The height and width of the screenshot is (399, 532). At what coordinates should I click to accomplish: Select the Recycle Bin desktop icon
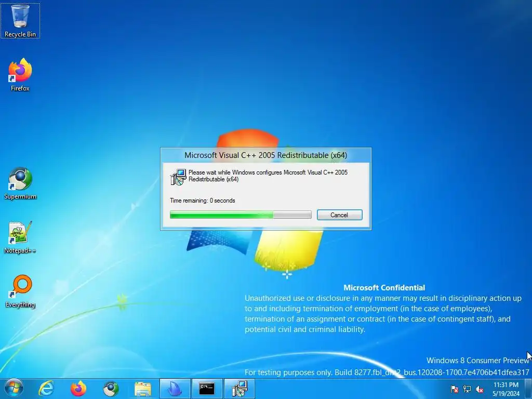[20, 21]
